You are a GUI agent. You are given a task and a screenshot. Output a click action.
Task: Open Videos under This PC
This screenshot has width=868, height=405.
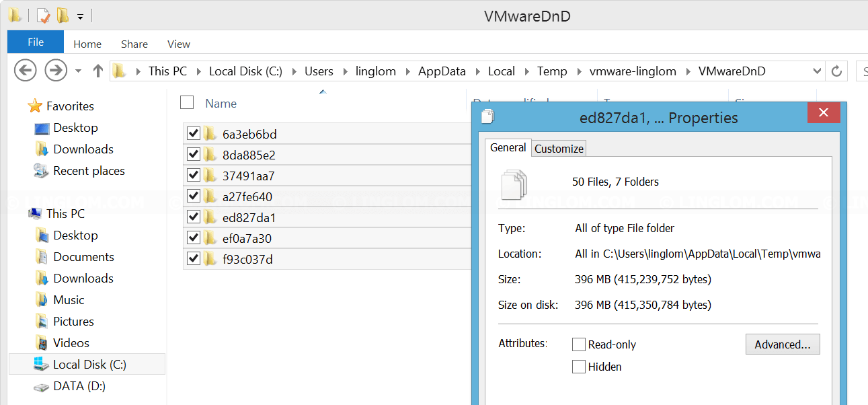pos(71,342)
